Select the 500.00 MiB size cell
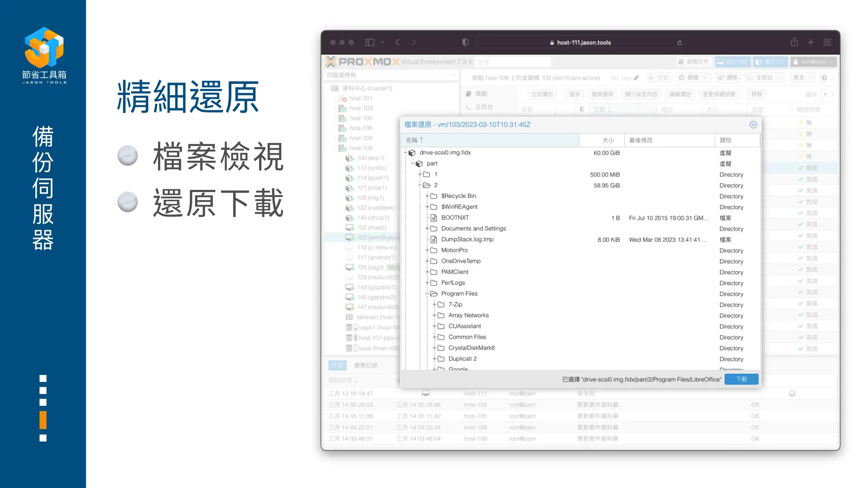Image resolution: width=868 pixels, height=488 pixels. coord(605,175)
